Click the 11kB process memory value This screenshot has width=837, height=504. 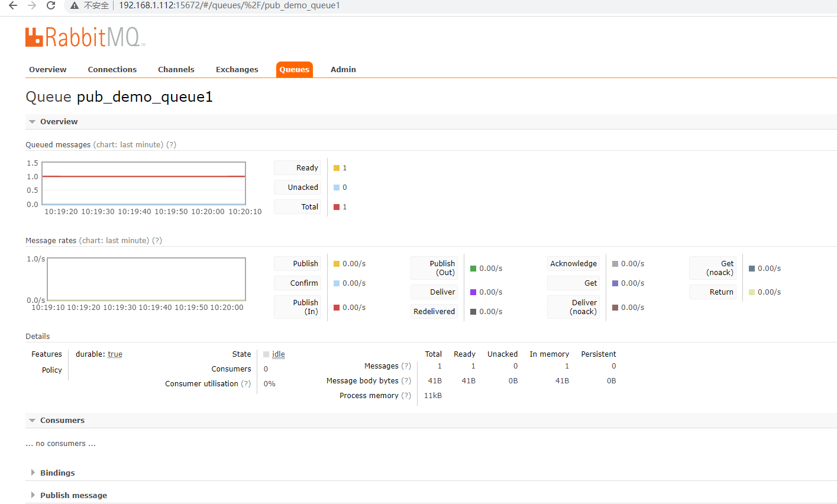(433, 396)
